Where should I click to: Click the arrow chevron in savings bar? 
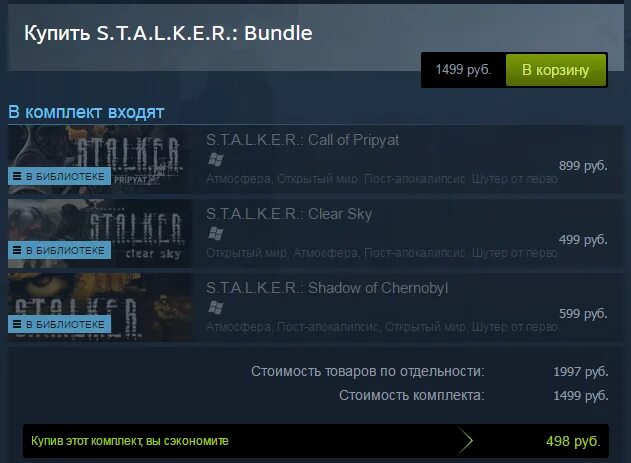click(x=465, y=441)
